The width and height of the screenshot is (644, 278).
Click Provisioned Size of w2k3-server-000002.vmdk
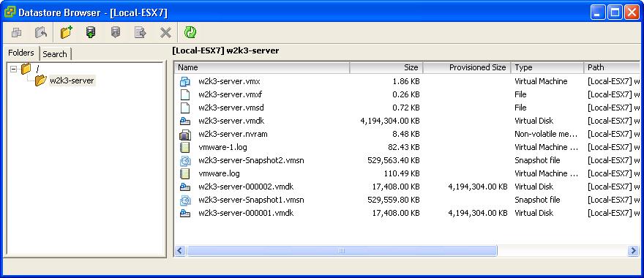click(478, 187)
